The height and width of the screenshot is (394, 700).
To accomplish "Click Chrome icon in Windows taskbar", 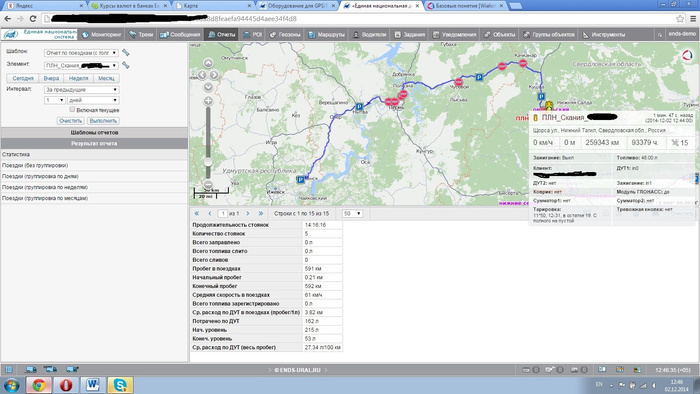I will 39,385.
